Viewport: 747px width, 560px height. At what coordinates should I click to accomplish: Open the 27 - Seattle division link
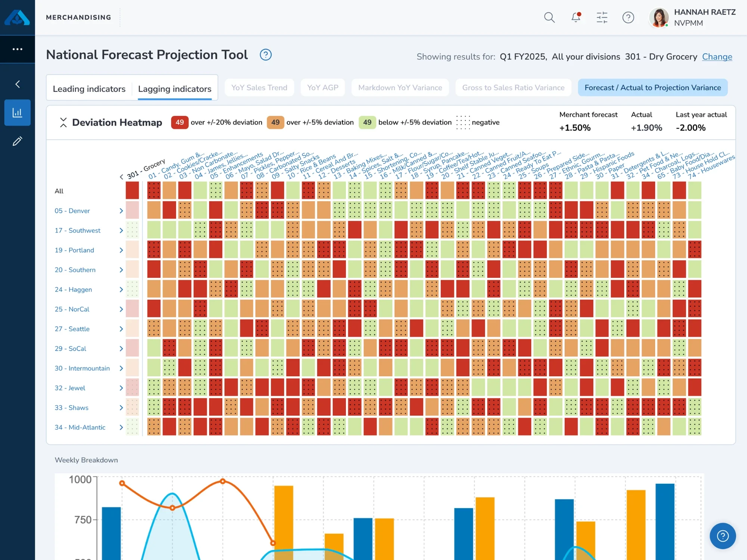click(72, 329)
